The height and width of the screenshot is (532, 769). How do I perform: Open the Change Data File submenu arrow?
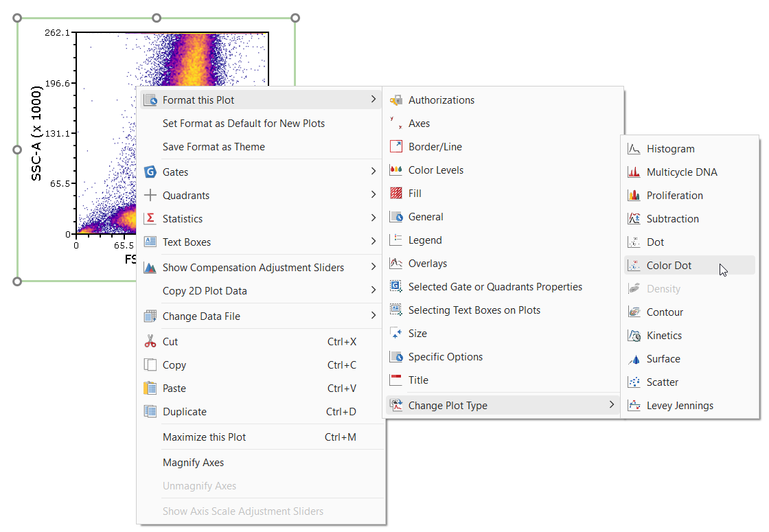374,316
